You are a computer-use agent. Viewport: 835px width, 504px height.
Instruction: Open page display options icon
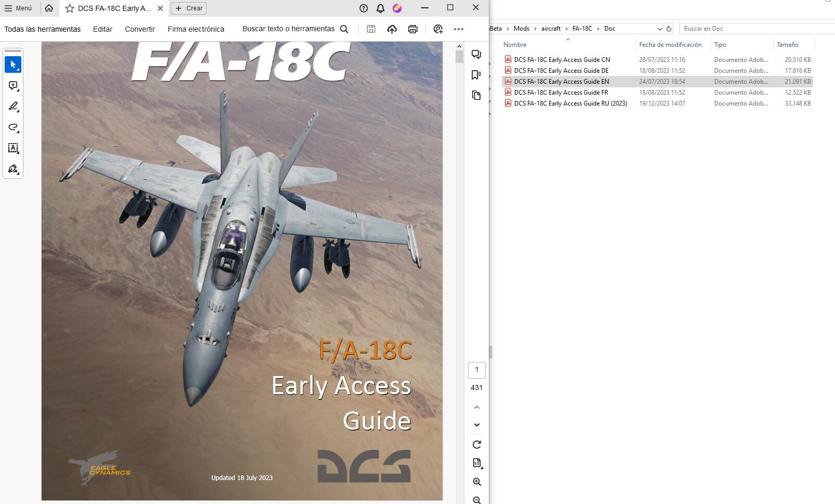[x=477, y=463]
